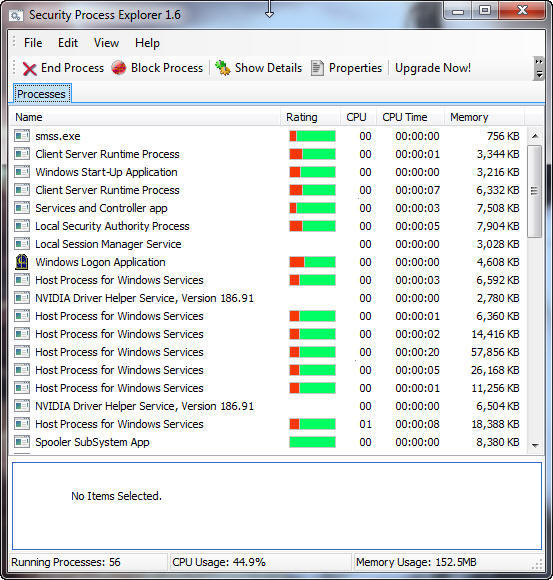The width and height of the screenshot is (553, 580).
Task: Sort by the CPU column header
Action: click(358, 117)
